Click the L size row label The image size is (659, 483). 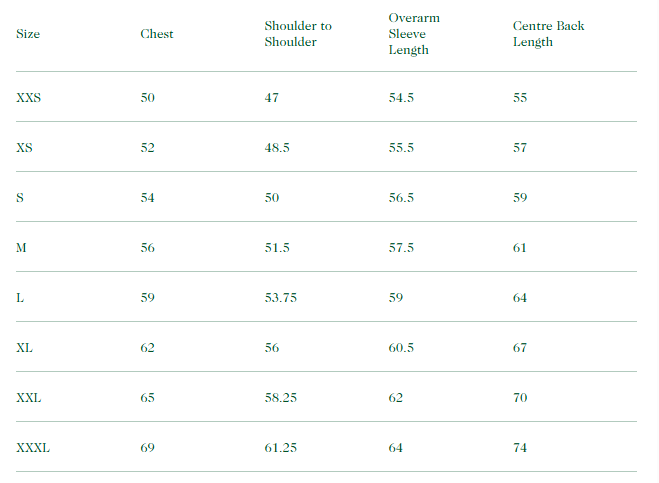[20, 298]
